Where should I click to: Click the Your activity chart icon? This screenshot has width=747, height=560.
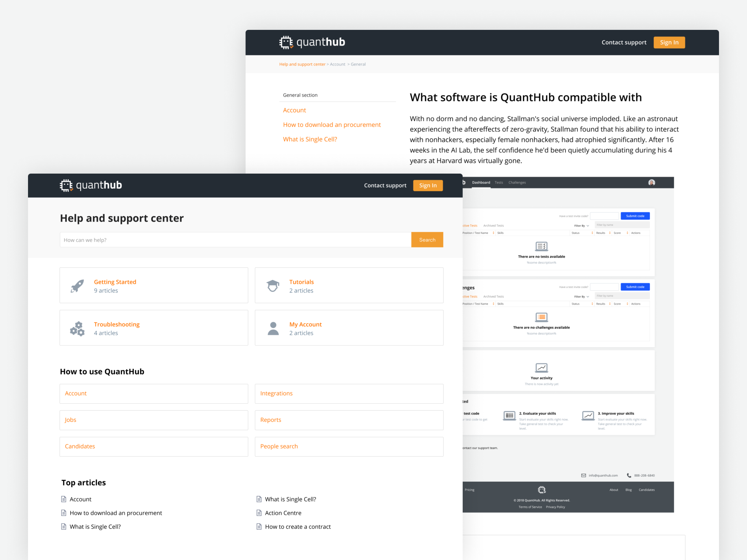click(542, 367)
